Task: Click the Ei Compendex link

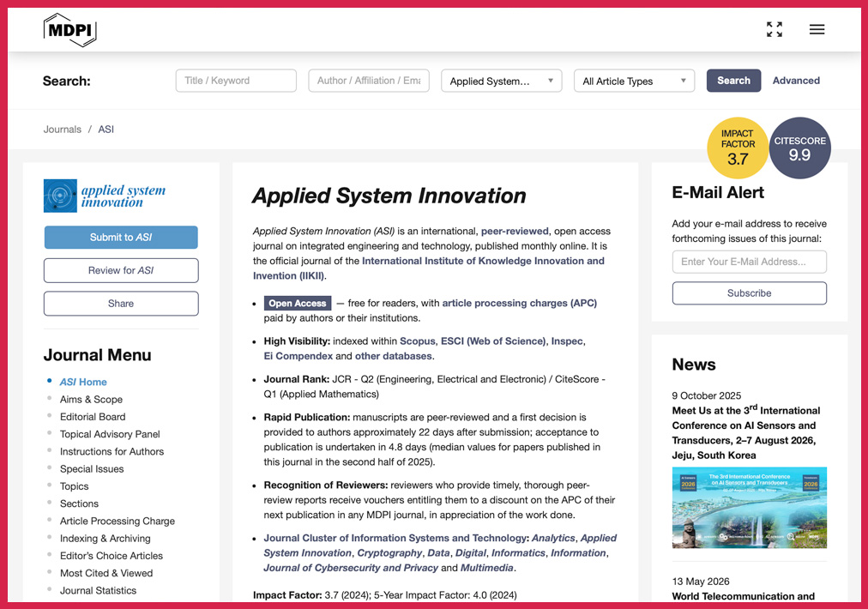Action: 298,357
